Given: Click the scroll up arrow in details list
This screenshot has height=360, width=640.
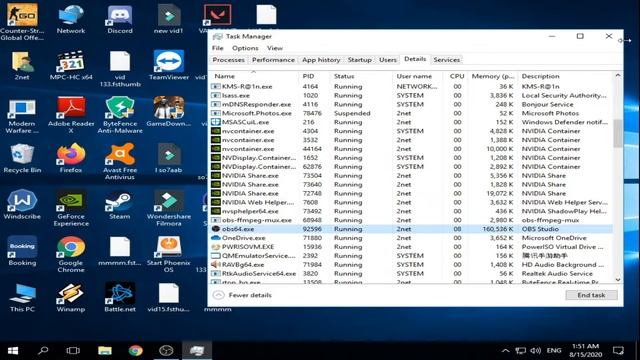Looking at the screenshot, I should click(x=618, y=76).
